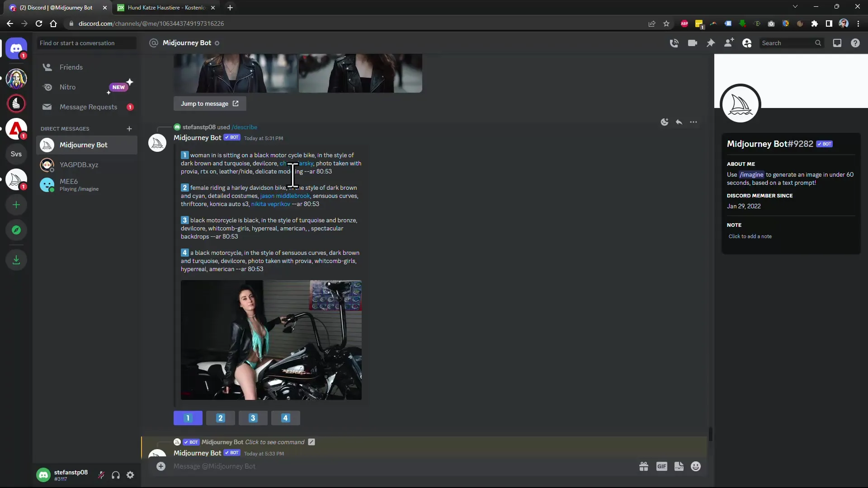Open Chrome three-dot menu

858,23
